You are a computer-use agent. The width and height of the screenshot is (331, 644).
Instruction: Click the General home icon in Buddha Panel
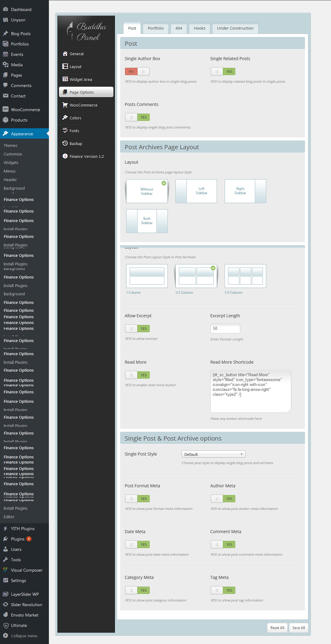point(65,54)
